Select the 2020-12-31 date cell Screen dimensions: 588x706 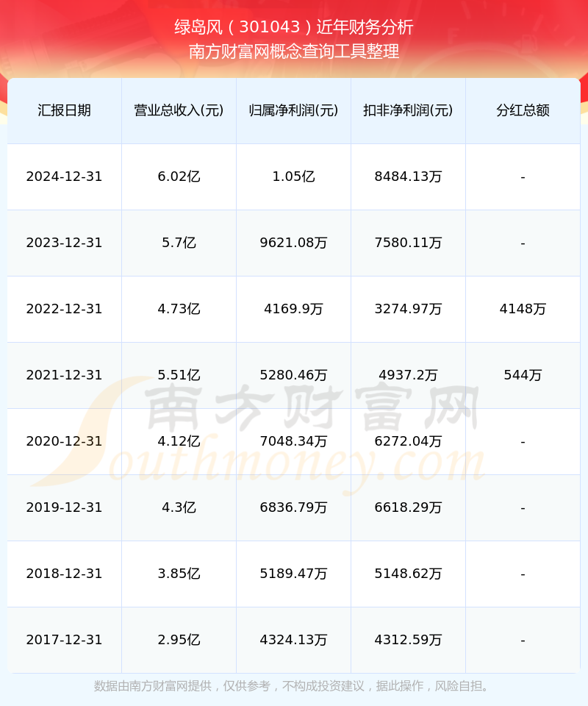click(65, 441)
